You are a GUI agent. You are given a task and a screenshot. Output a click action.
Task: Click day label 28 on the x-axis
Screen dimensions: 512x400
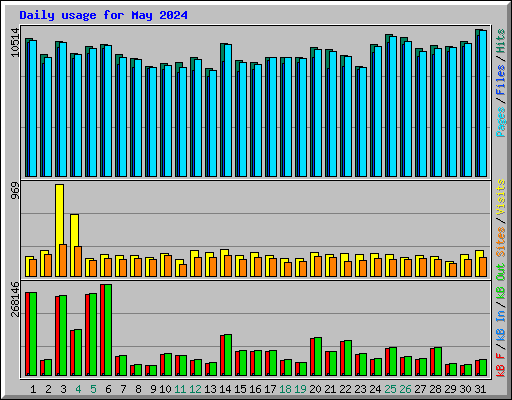pos(435,389)
